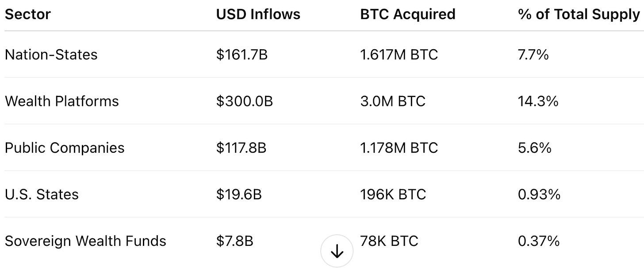Click the $300.0B inflows value
This screenshot has height=268, width=644.
tap(245, 101)
